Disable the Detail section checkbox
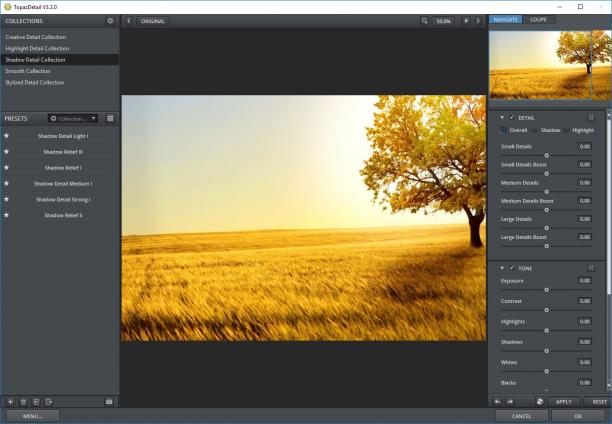Image resolution: width=612 pixels, height=424 pixels. (512, 118)
